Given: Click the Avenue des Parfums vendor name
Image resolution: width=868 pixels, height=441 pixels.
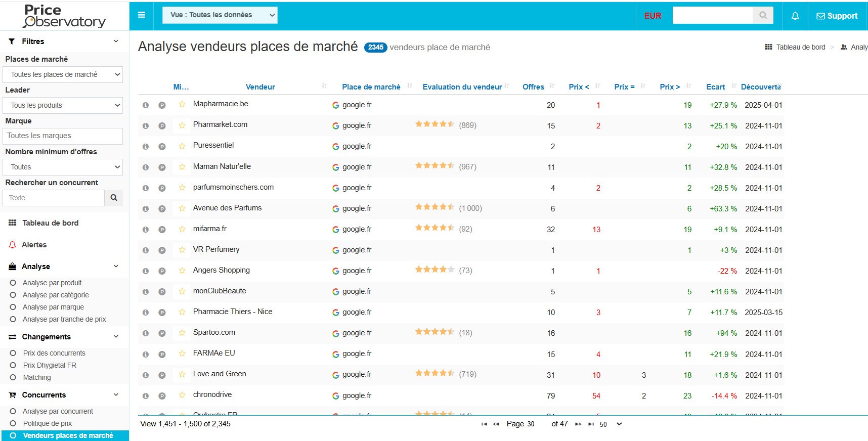Looking at the screenshot, I should (227, 208).
